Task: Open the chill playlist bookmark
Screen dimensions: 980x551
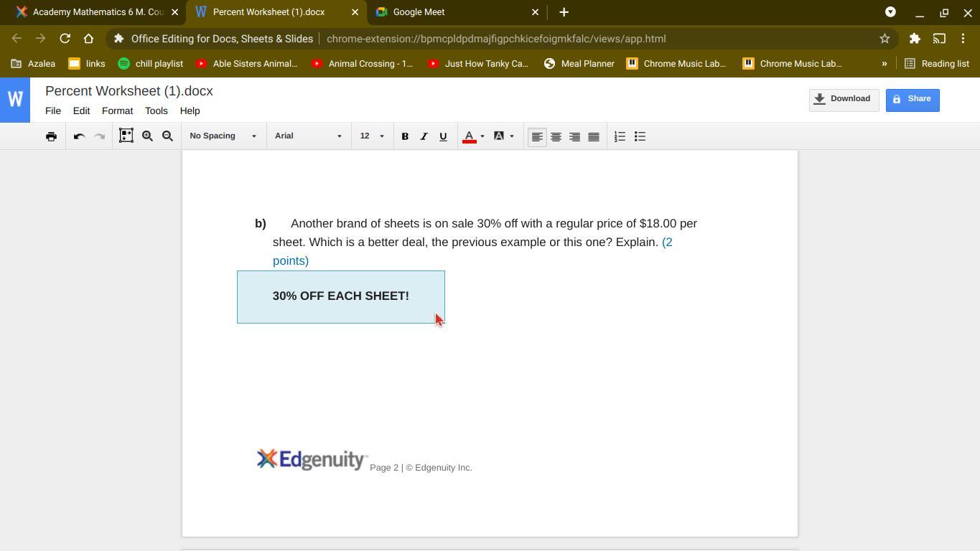Action: coord(150,64)
